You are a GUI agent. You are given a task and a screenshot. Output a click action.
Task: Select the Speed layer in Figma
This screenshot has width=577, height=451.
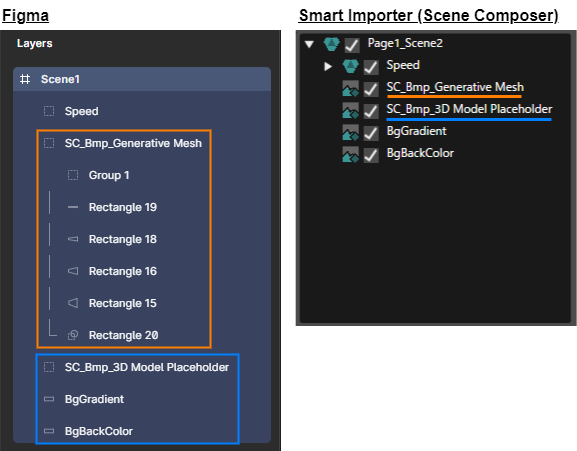click(81, 111)
